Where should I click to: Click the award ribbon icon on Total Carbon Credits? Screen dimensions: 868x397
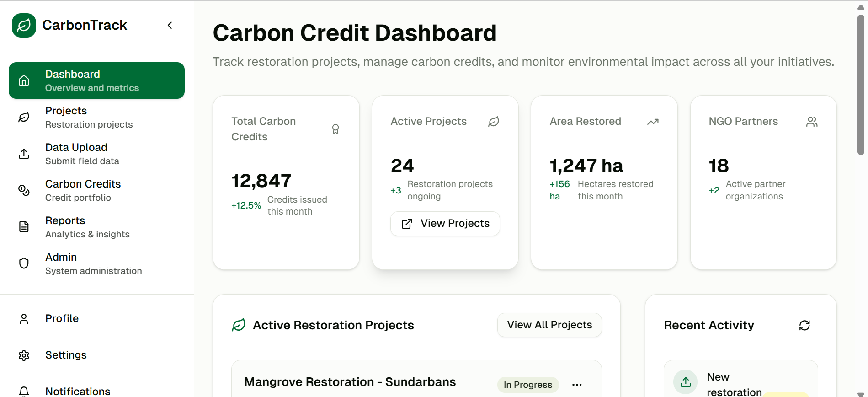[335, 129]
